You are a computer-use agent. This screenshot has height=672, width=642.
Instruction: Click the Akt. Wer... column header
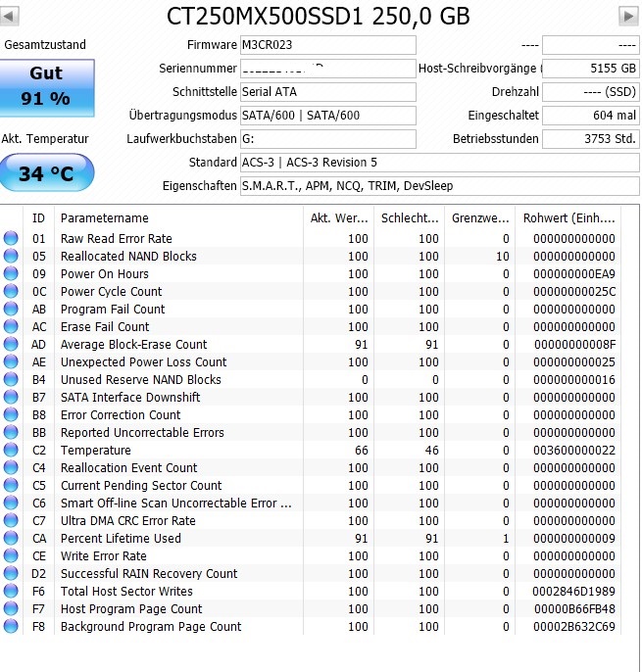339,218
